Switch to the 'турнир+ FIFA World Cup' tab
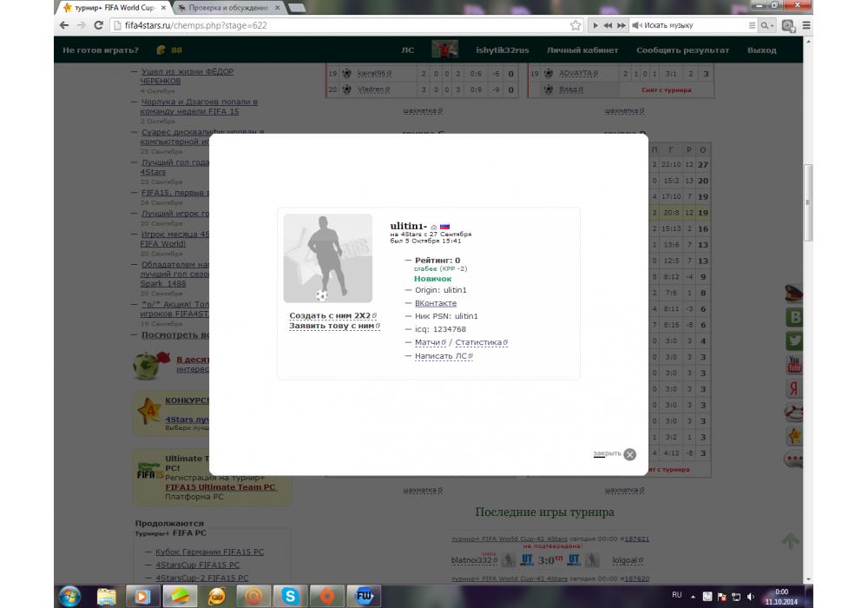This screenshot has height=608, width=868. pos(115,8)
